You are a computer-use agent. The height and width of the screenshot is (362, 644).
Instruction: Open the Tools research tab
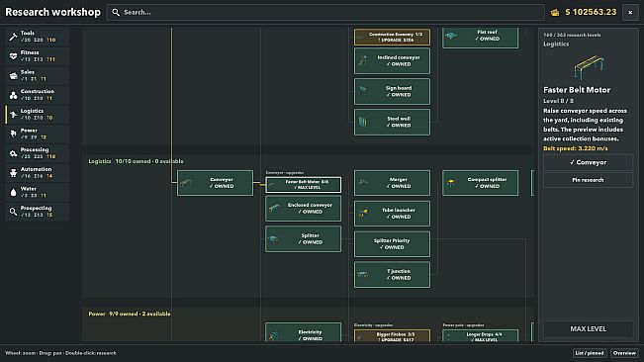pyautogui.click(x=38, y=37)
